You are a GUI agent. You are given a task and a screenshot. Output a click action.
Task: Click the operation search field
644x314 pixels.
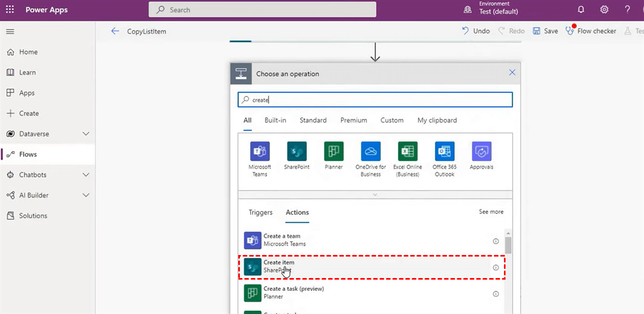pyautogui.click(x=376, y=100)
